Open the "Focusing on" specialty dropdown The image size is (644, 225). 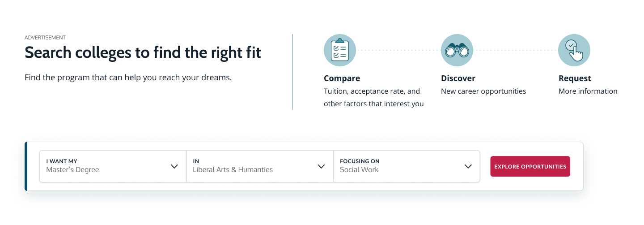tap(406, 166)
